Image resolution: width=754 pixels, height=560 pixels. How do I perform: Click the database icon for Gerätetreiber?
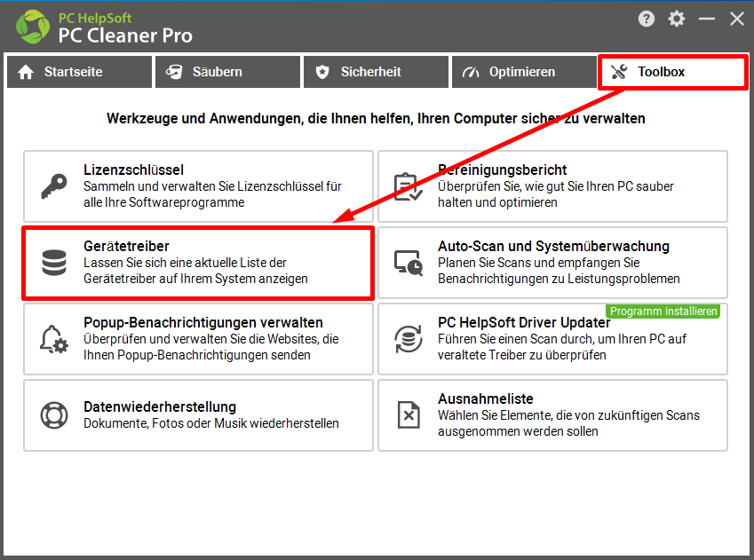click(x=54, y=263)
